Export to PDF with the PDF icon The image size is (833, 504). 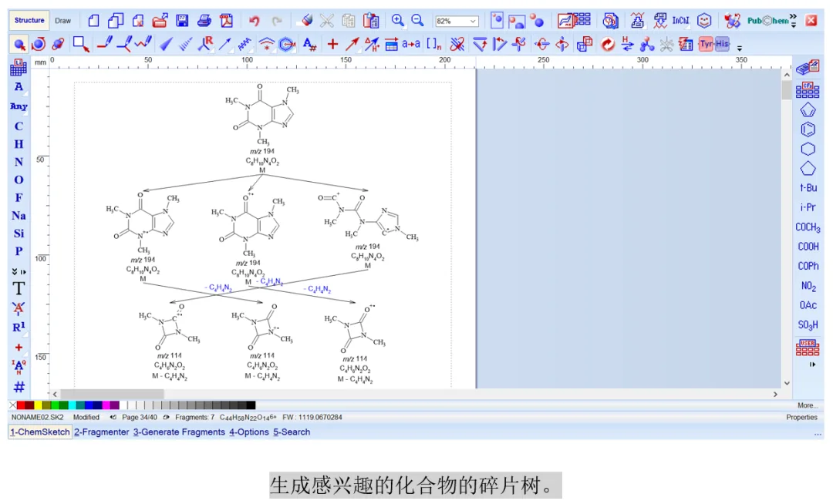point(227,21)
